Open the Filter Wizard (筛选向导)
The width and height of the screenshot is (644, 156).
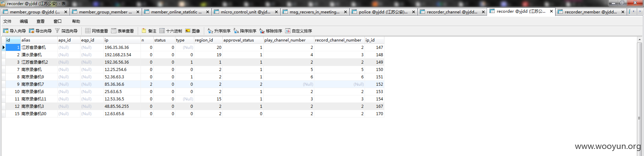[x=66, y=31]
